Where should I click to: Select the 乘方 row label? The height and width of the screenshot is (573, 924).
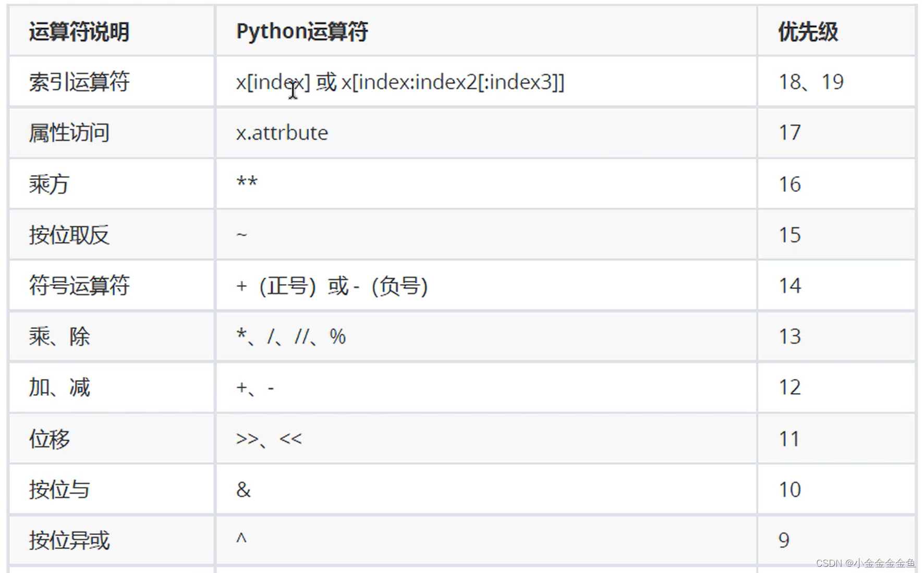(x=50, y=184)
